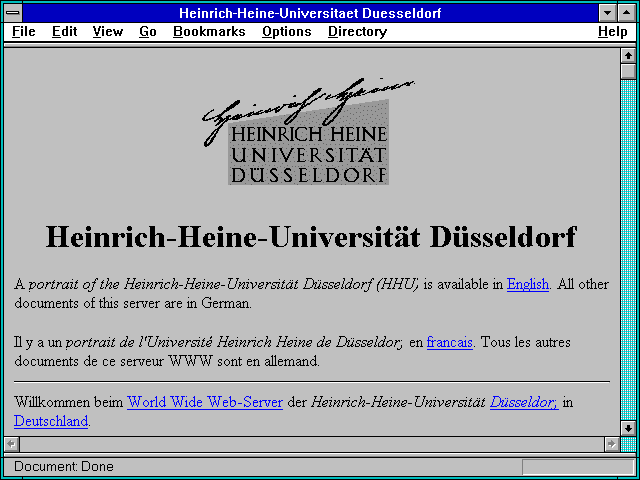Follow the English portrait link

click(x=528, y=284)
